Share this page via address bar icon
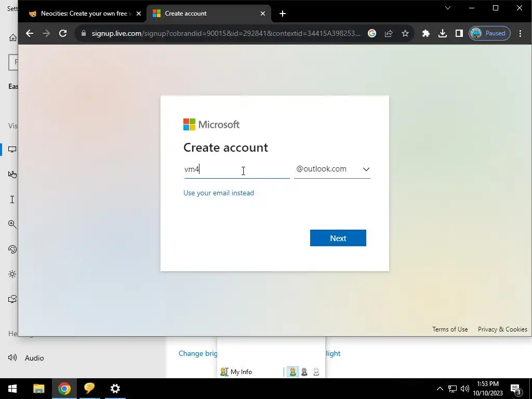532x399 pixels. pyautogui.click(x=389, y=33)
